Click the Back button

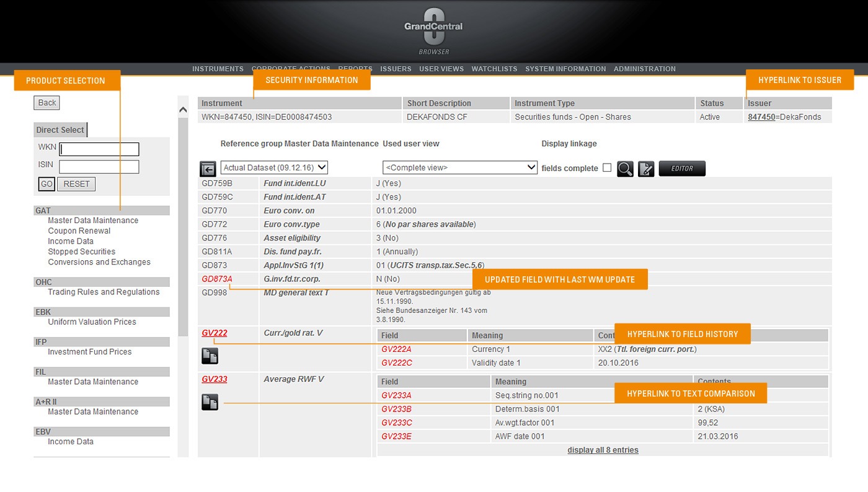(47, 103)
